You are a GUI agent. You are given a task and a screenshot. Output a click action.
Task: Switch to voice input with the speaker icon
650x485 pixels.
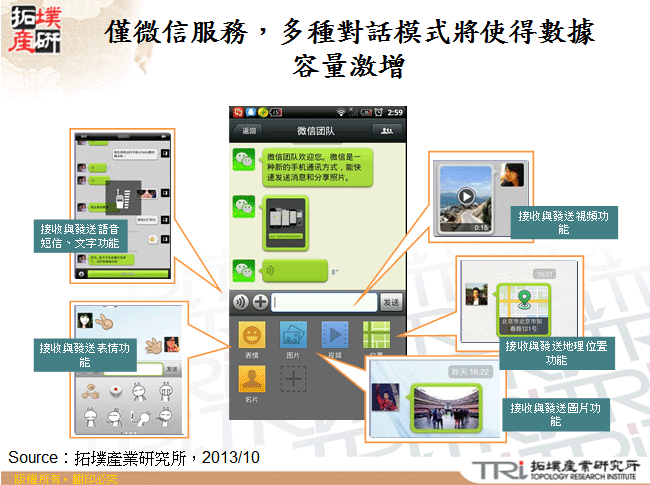(x=241, y=302)
